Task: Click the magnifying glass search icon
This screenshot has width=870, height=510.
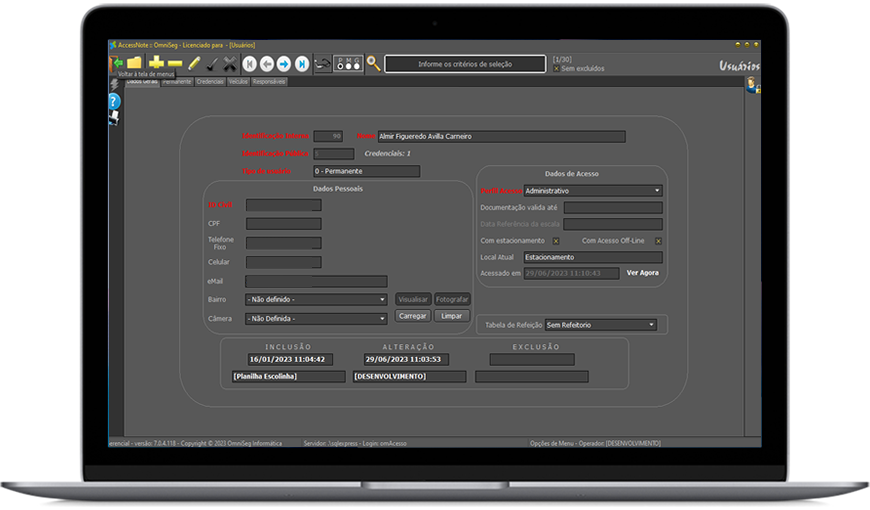Action: tap(373, 63)
